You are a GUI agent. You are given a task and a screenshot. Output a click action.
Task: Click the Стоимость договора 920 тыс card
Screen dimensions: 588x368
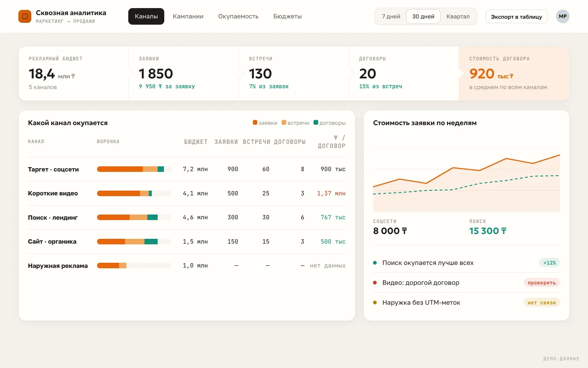coord(514,73)
